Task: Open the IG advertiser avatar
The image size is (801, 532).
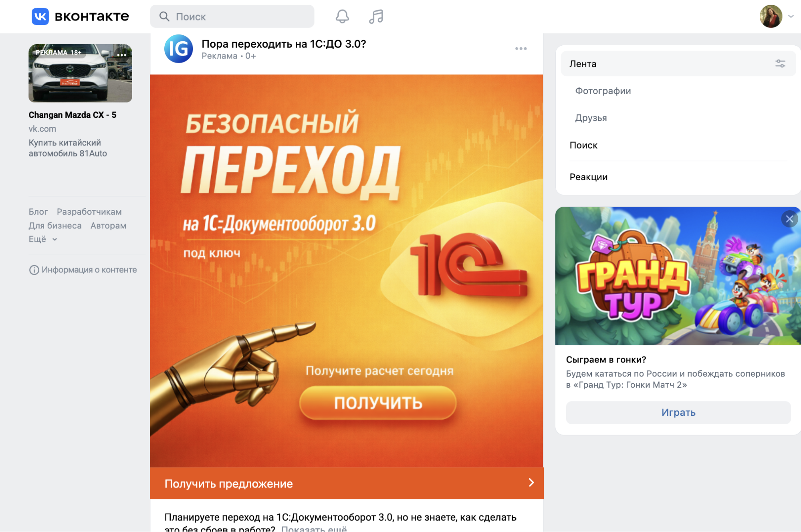Action: (178, 49)
